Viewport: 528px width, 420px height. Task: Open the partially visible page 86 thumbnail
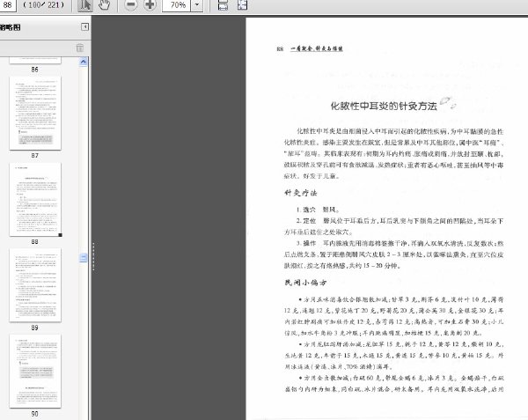pyautogui.click(x=35, y=60)
